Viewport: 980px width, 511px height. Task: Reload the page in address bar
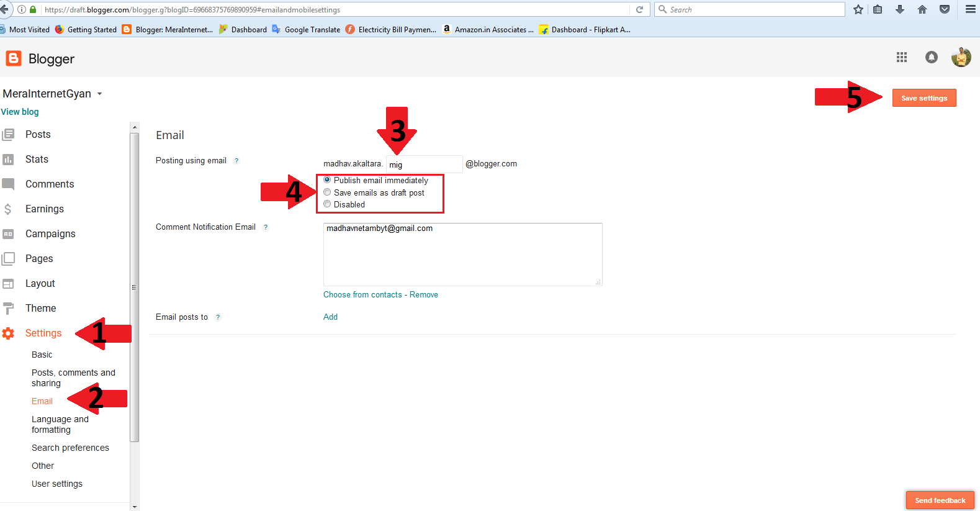click(639, 9)
